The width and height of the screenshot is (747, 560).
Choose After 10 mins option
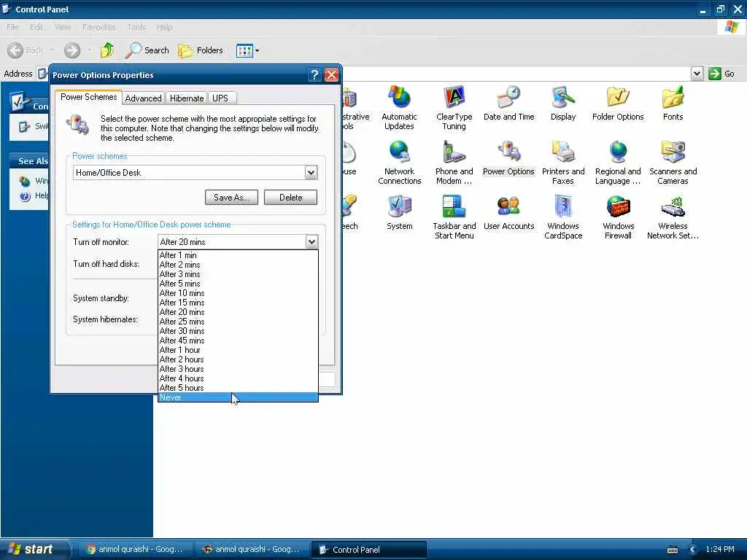pos(238,293)
